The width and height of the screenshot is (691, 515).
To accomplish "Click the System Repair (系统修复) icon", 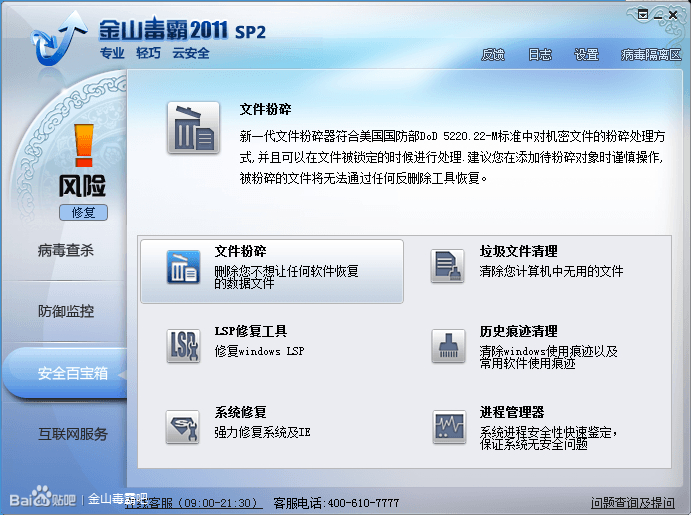I will click(x=183, y=426).
